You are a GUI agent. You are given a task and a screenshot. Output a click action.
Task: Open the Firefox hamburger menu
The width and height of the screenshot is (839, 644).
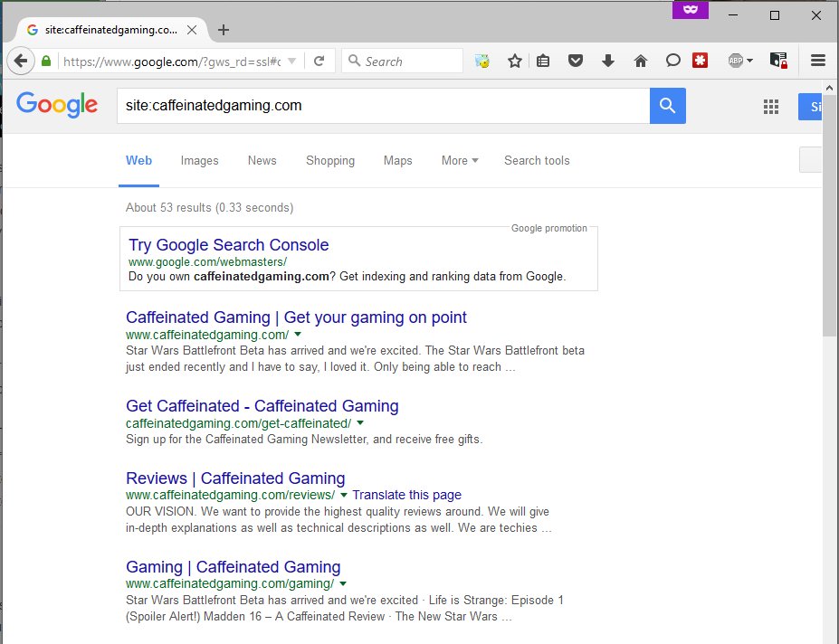tap(818, 61)
